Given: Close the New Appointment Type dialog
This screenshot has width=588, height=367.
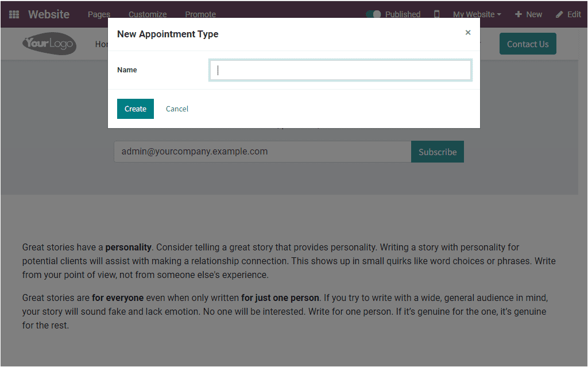Looking at the screenshot, I should pos(468,33).
